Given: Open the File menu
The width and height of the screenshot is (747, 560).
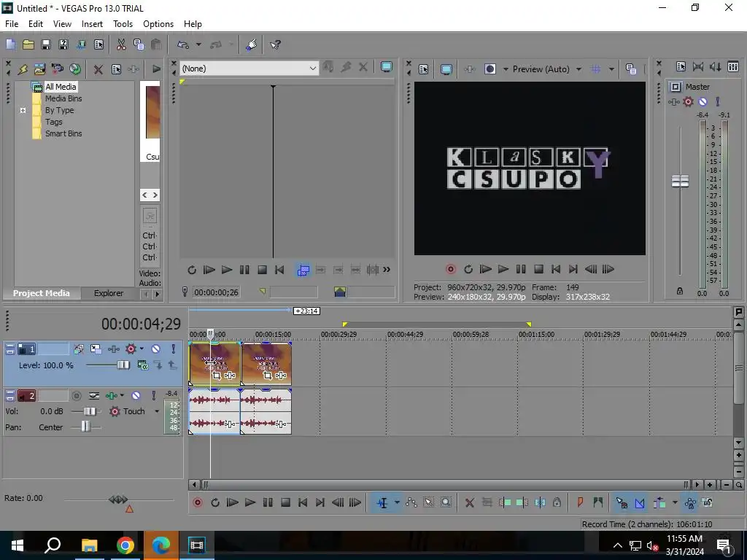Looking at the screenshot, I should [x=12, y=24].
